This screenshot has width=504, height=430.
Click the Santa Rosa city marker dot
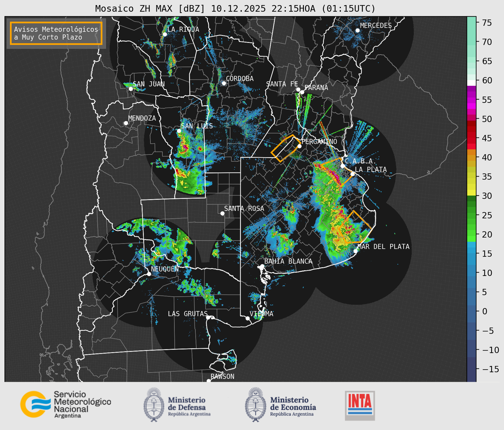tap(222, 213)
